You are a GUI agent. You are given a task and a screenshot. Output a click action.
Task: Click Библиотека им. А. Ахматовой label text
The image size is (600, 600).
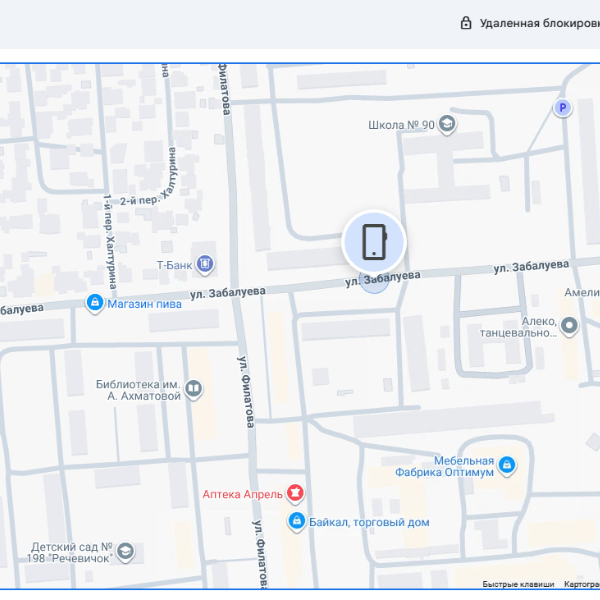[138, 390]
